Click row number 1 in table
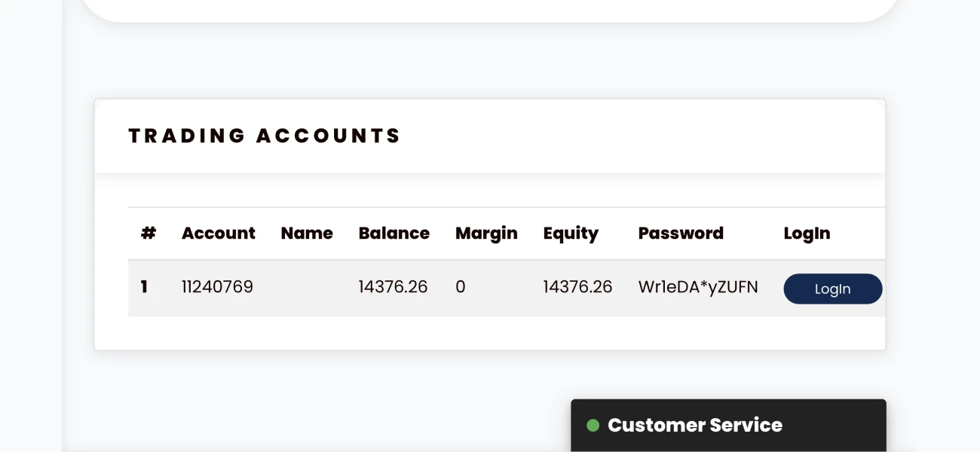Image resolution: width=980 pixels, height=452 pixels. tap(144, 287)
